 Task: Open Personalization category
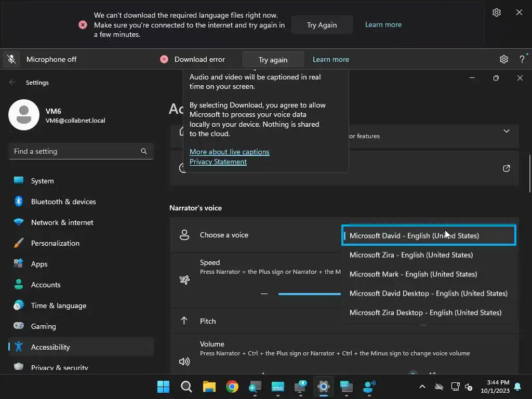(x=81, y=243)
